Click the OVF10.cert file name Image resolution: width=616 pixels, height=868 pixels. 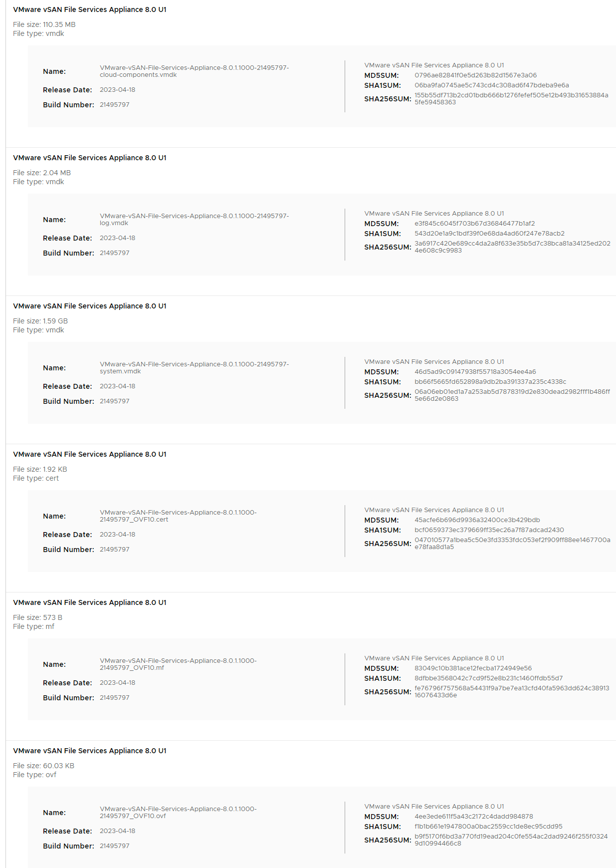pyautogui.click(x=178, y=516)
